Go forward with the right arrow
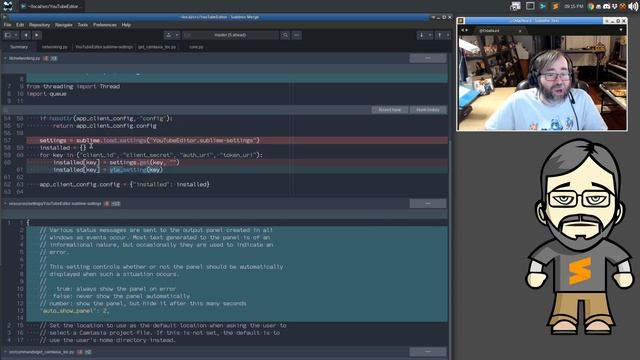The image size is (640, 360). point(36,36)
